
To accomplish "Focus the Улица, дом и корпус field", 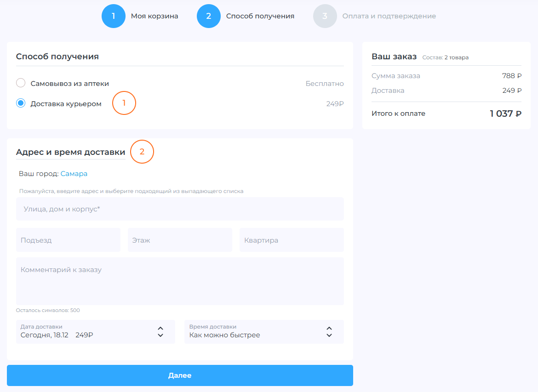I will tap(180, 209).
